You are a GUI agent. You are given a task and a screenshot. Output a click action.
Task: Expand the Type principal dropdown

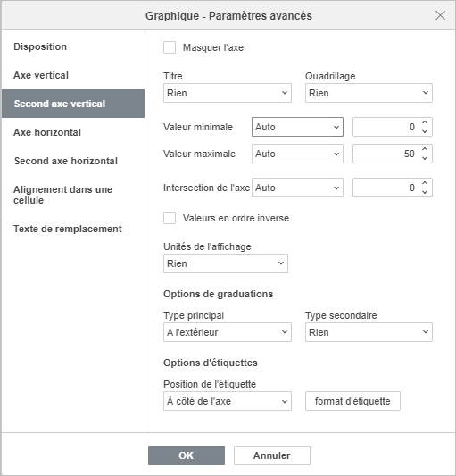(228, 332)
